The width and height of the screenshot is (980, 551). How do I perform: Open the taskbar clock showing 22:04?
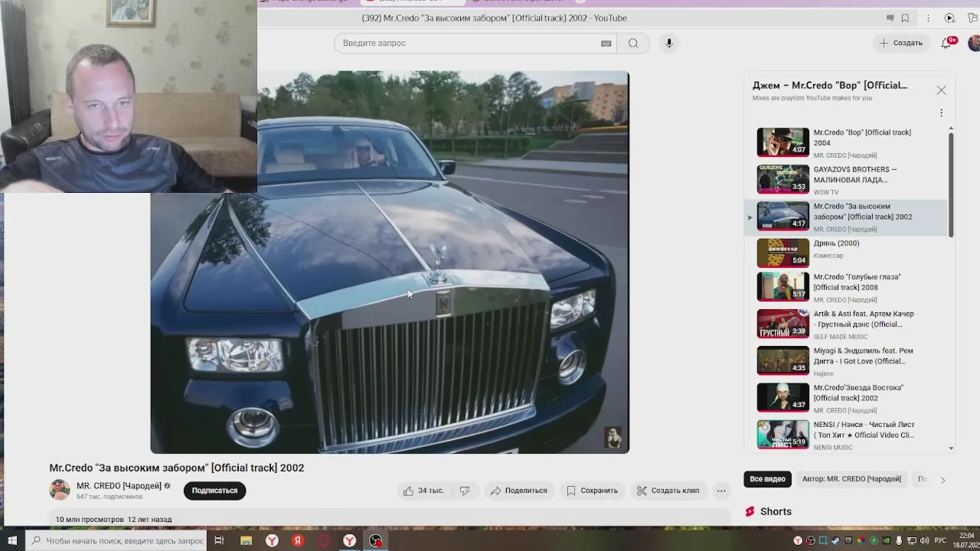(966, 541)
